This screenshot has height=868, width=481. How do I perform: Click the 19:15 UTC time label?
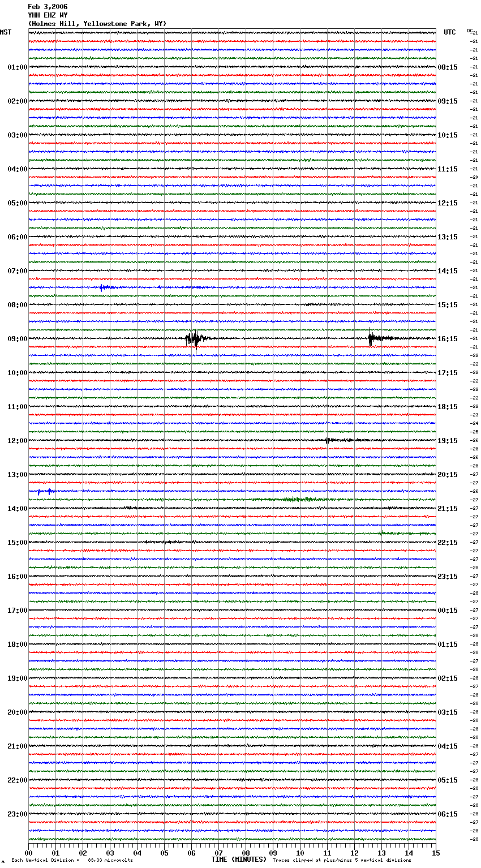coord(448,441)
